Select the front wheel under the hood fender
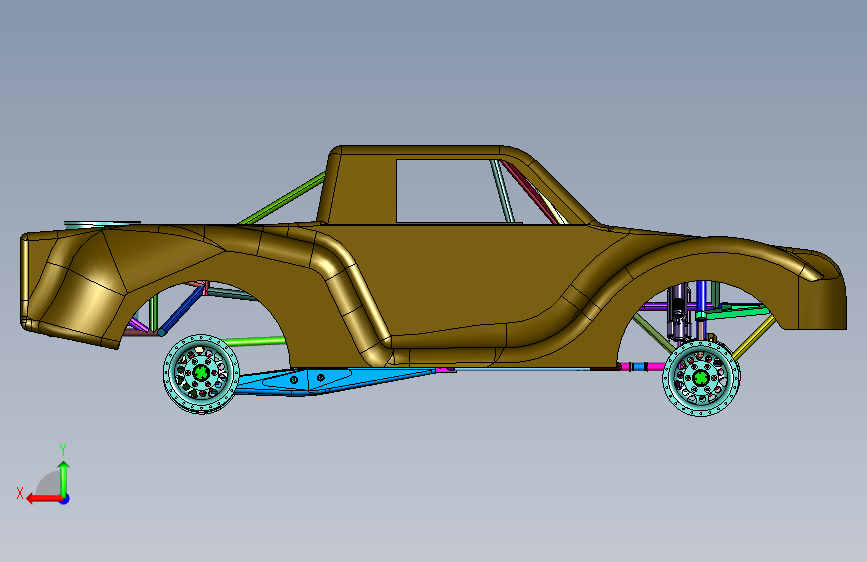The height and width of the screenshot is (562, 867). tap(701, 378)
